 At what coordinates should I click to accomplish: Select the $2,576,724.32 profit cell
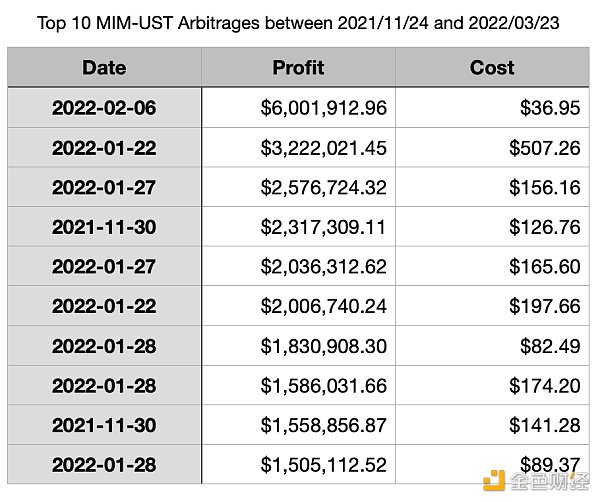(298, 187)
